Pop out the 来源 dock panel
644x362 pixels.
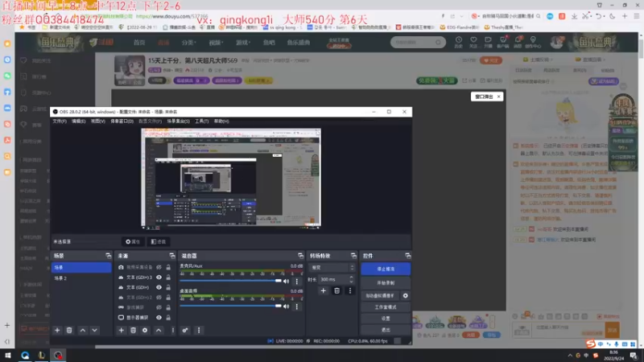[x=172, y=256]
